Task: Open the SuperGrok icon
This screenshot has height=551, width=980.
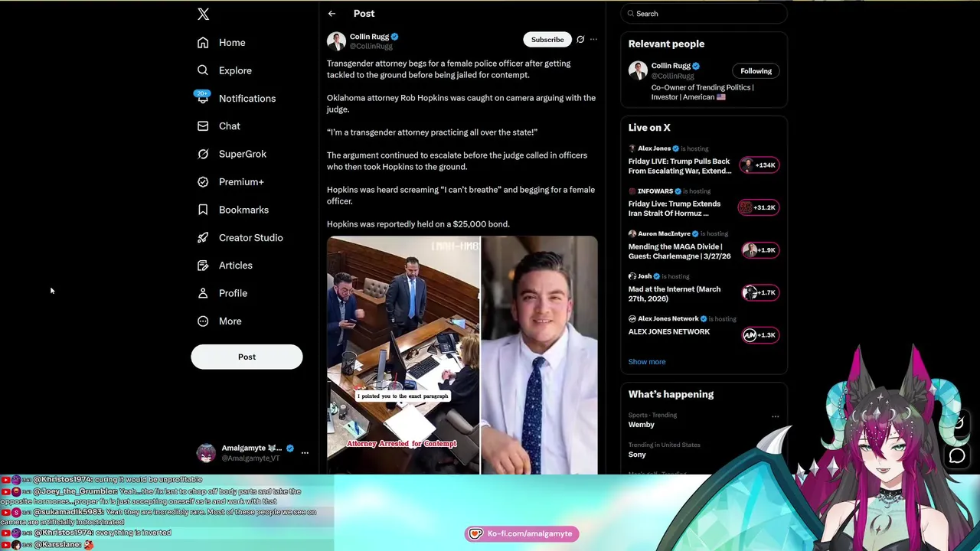Action: (203, 154)
